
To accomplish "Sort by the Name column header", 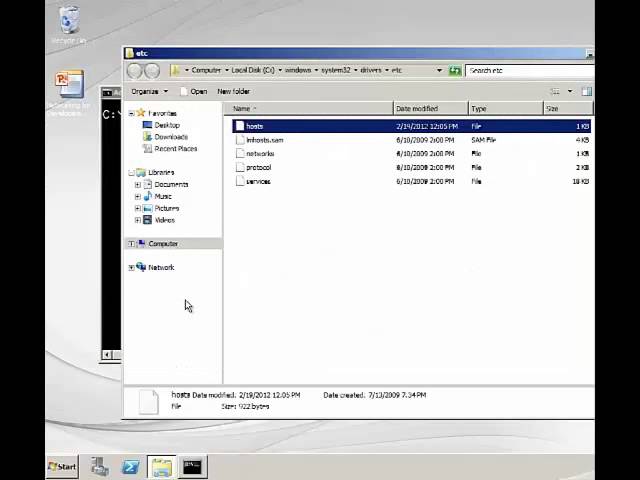I will pos(309,109).
